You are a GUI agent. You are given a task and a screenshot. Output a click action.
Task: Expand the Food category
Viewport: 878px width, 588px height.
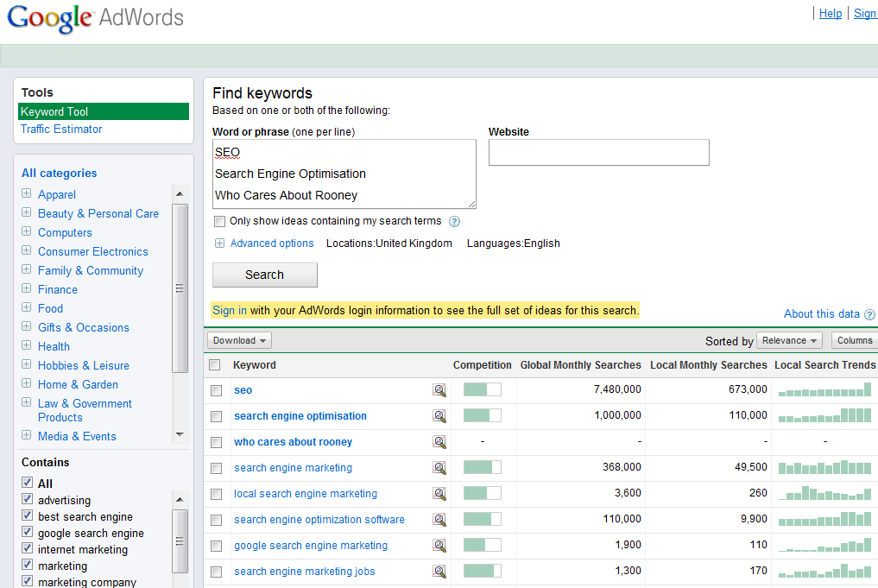pos(26,307)
